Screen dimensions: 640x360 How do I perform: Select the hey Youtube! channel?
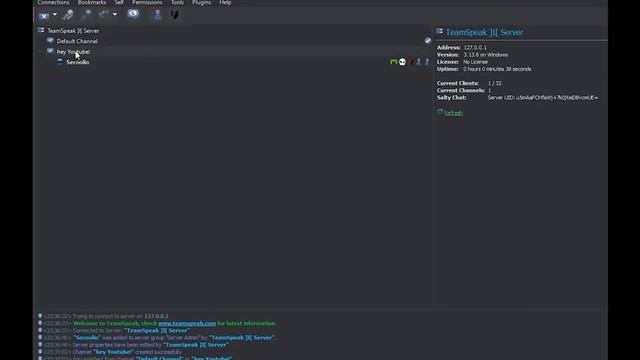pos(73,52)
